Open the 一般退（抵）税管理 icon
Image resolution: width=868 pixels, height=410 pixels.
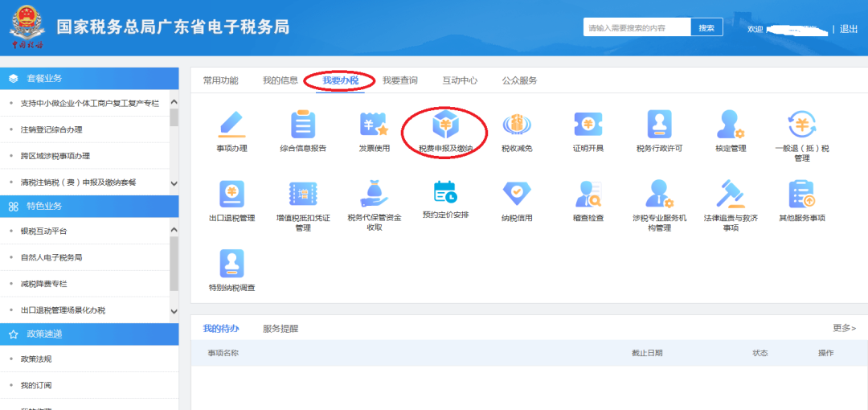[802, 125]
